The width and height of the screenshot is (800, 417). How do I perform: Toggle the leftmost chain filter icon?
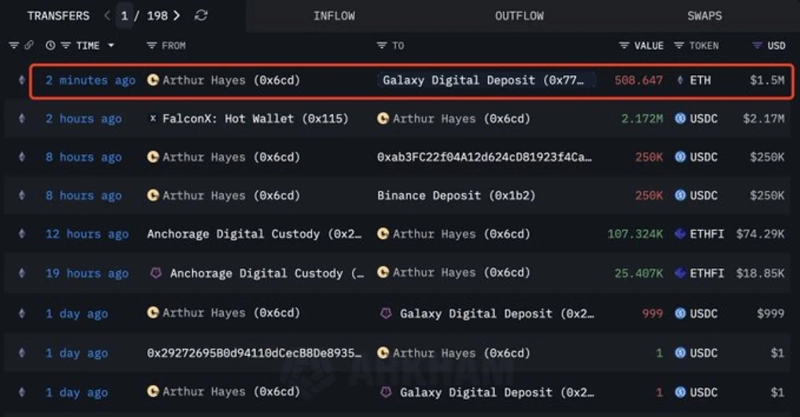[13, 46]
